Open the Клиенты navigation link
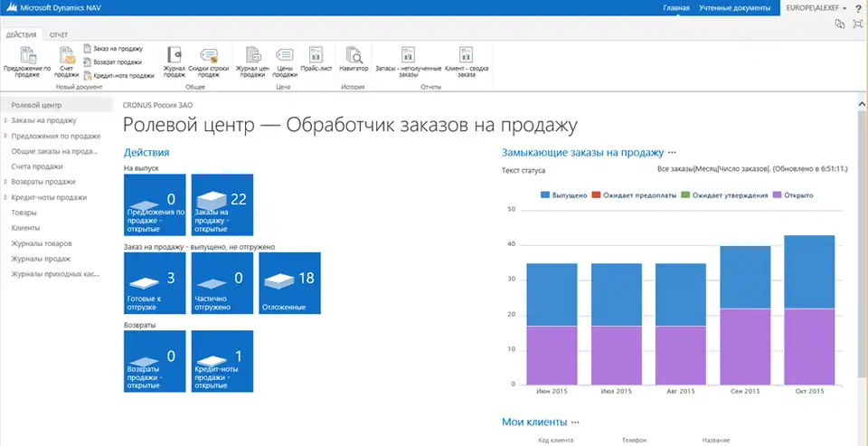Screen dimensions: 868x446 tap(25, 228)
